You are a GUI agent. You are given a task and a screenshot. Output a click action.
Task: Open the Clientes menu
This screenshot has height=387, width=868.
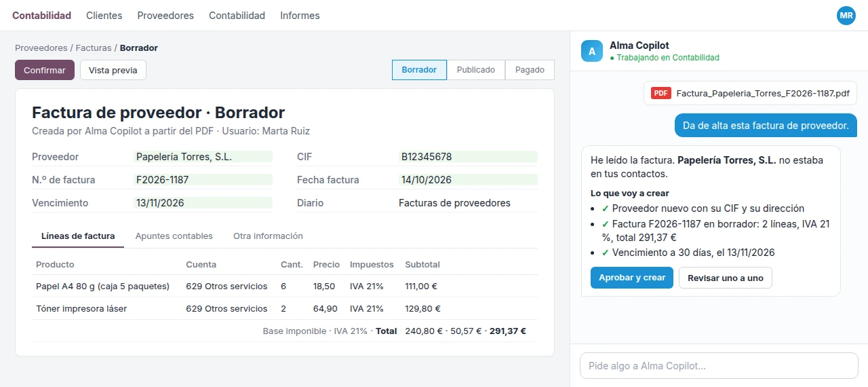pyautogui.click(x=104, y=16)
